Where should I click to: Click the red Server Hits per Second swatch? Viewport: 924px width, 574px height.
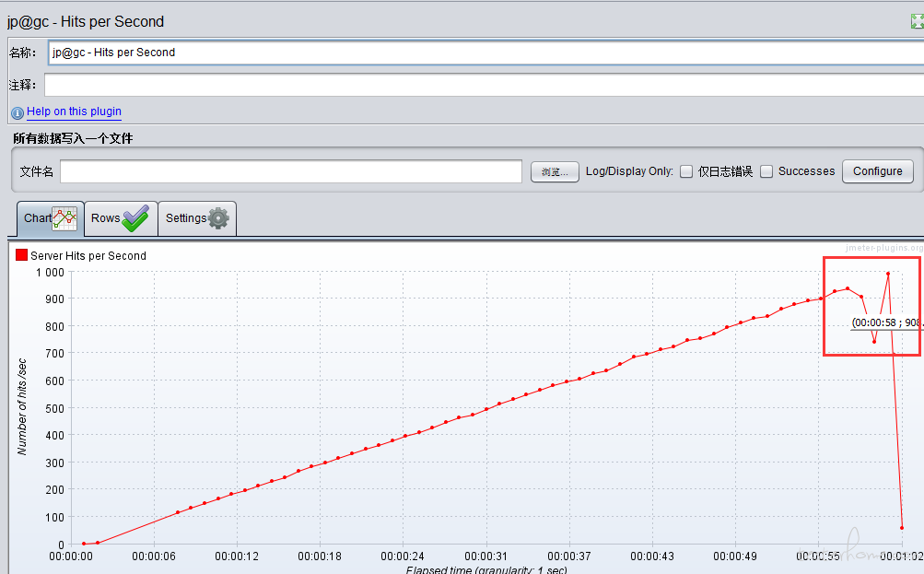[22, 254]
